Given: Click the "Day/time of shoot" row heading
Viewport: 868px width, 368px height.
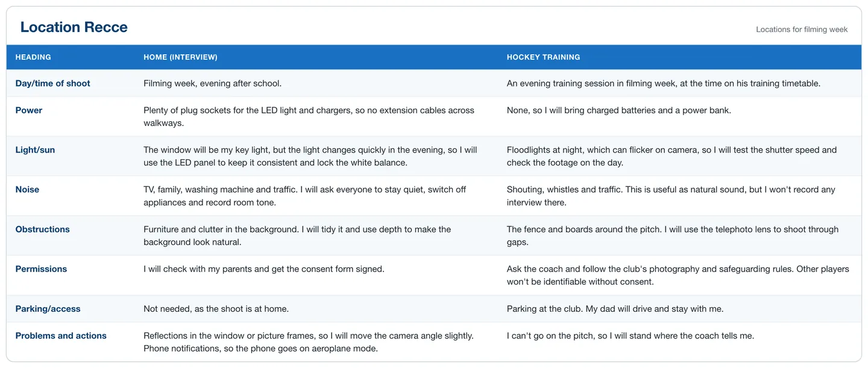Looking at the screenshot, I should 53,83.
